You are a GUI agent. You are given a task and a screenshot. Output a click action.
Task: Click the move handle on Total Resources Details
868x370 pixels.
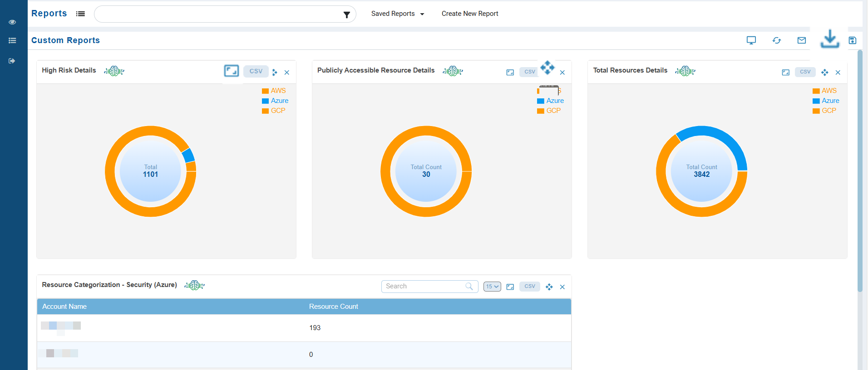825,73
